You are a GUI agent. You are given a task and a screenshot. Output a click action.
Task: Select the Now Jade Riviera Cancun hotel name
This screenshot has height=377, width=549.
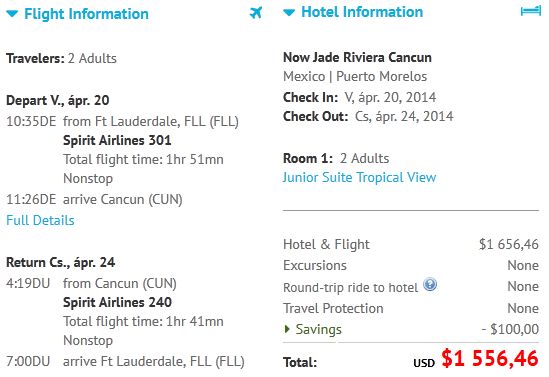[357, 57]
